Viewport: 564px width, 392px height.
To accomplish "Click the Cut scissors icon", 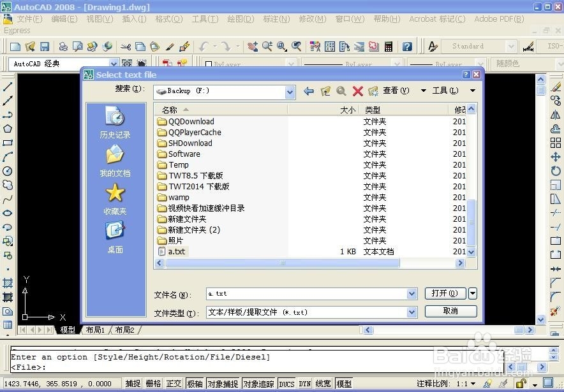I will (x=126, y=47).
